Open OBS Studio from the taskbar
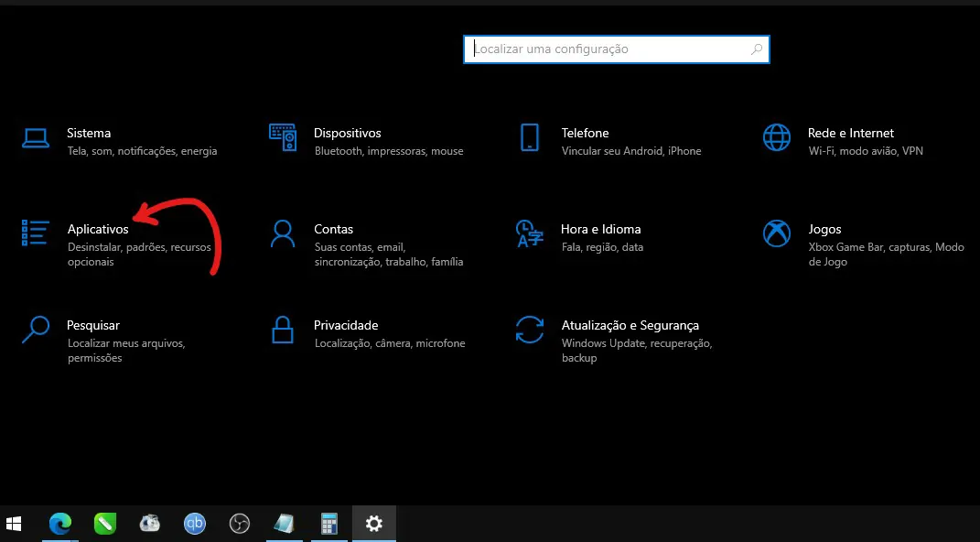This screenshot has width=980, height=542. tap(240, 524)
